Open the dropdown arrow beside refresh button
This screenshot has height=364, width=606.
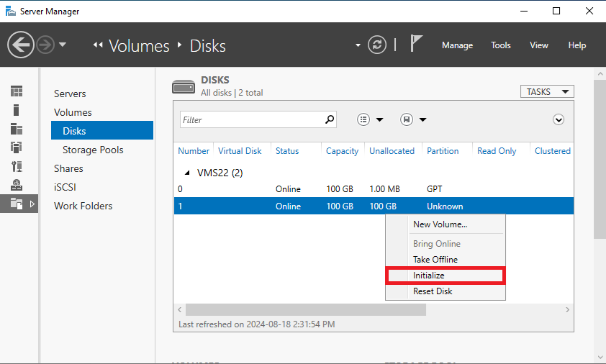pyautogui.click(x=358, y=45)
